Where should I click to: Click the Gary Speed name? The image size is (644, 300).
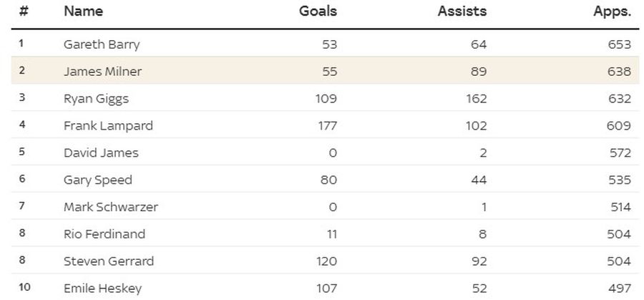click(x=97, y=180)
